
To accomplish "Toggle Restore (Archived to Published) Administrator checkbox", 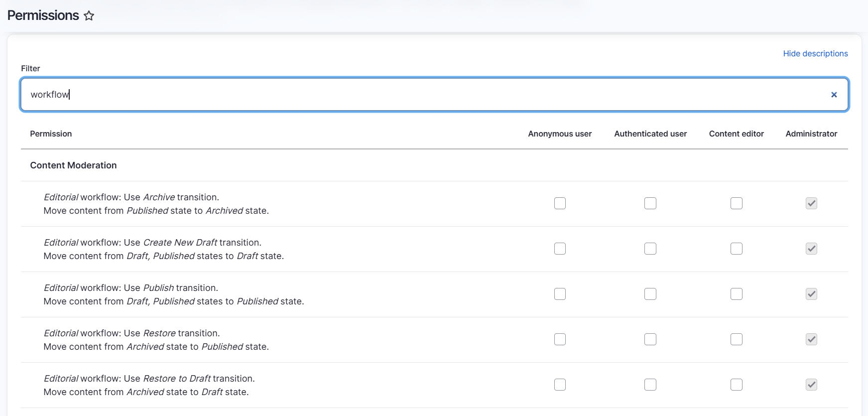I will (x=811, y=339).
